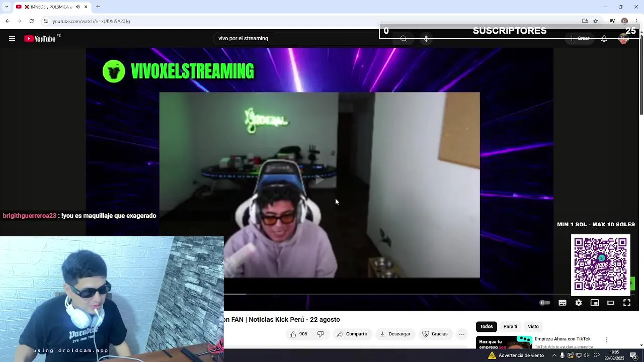Like the video with the thumbs-up button

click(299, 334)
